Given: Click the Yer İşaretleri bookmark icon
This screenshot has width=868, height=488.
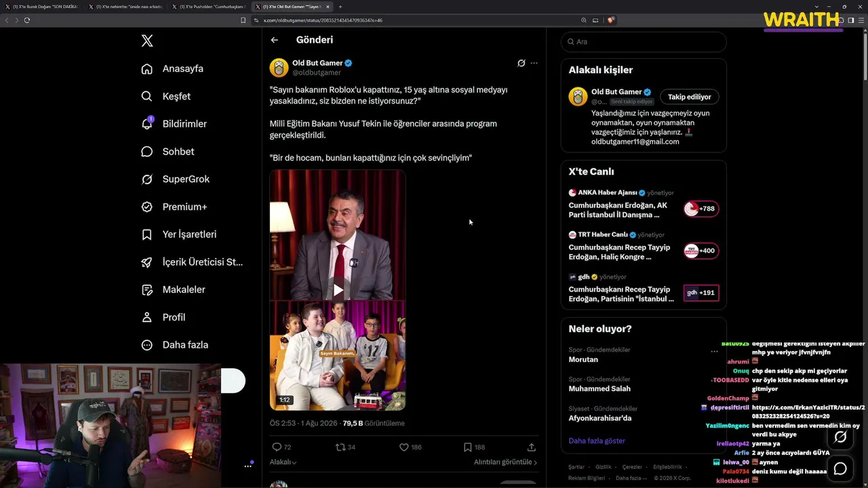Looking at the screenshot, I should point(146,235).
